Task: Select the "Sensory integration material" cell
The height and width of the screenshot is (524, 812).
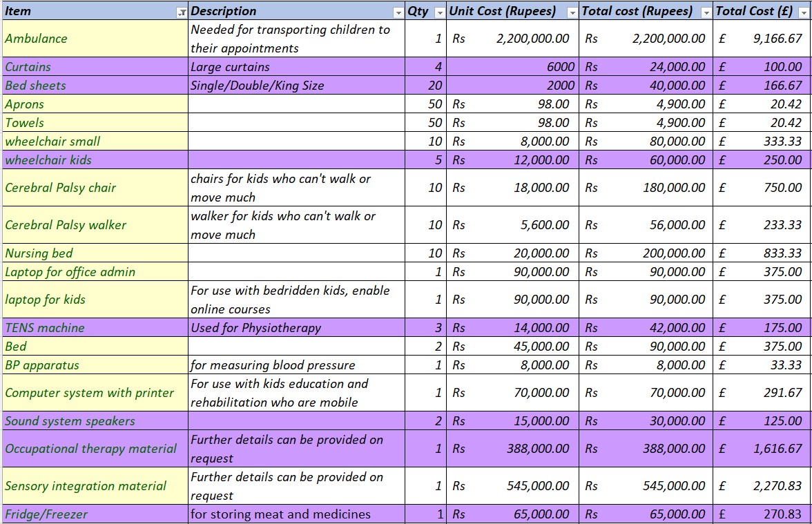Action: coord(95,486)
